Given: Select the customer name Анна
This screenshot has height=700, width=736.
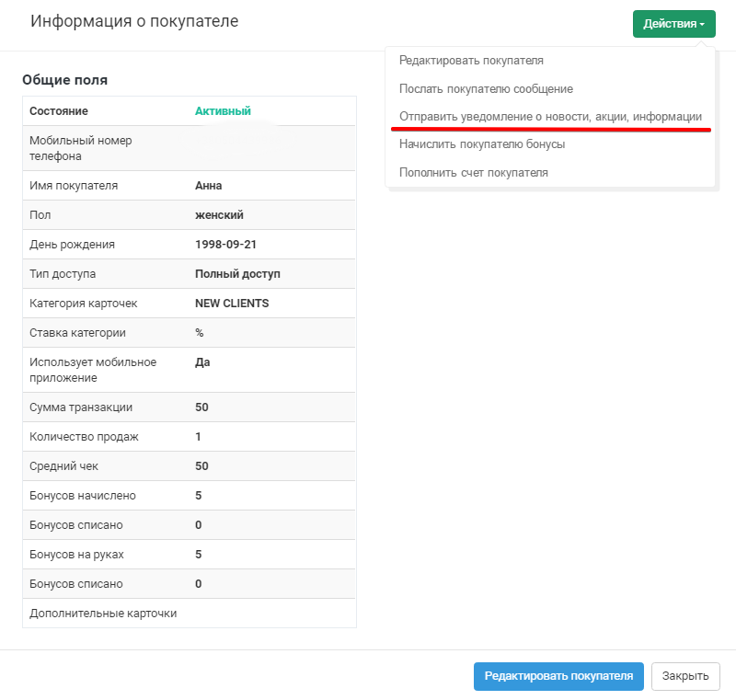Looking at the screenshot, I should [x=209, y=186].
